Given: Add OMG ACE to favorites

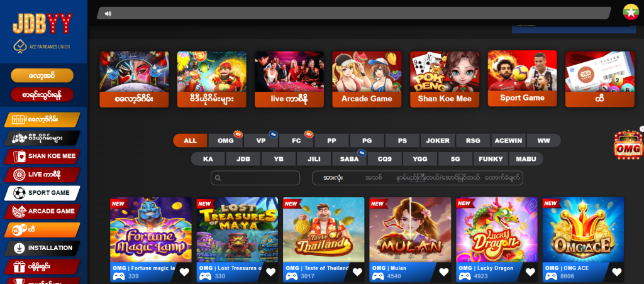Looking at the screenshot, I should click(617, 272).
